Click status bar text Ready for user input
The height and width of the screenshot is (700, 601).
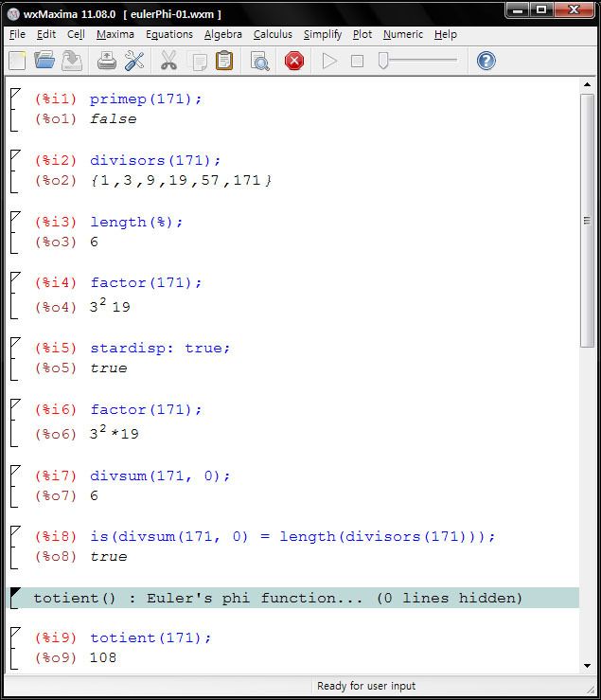(x=366, y=686)
